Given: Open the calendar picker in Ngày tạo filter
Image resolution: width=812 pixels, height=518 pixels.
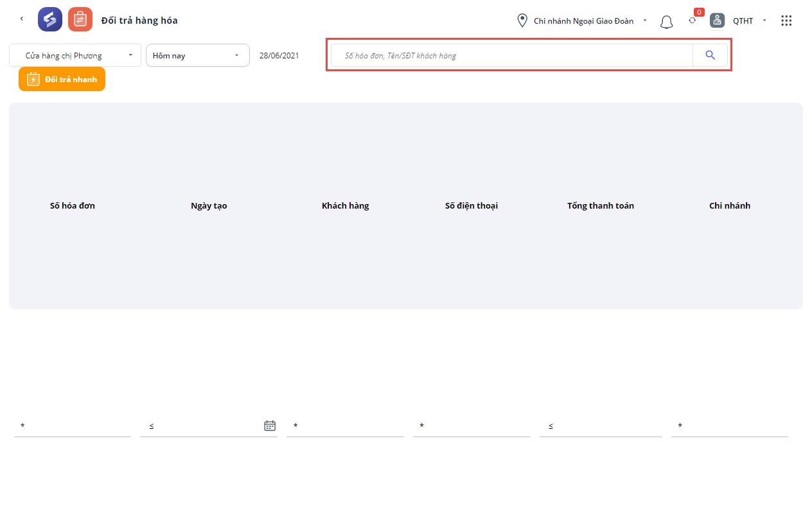Looking at the screenshot, I should 270,426.
